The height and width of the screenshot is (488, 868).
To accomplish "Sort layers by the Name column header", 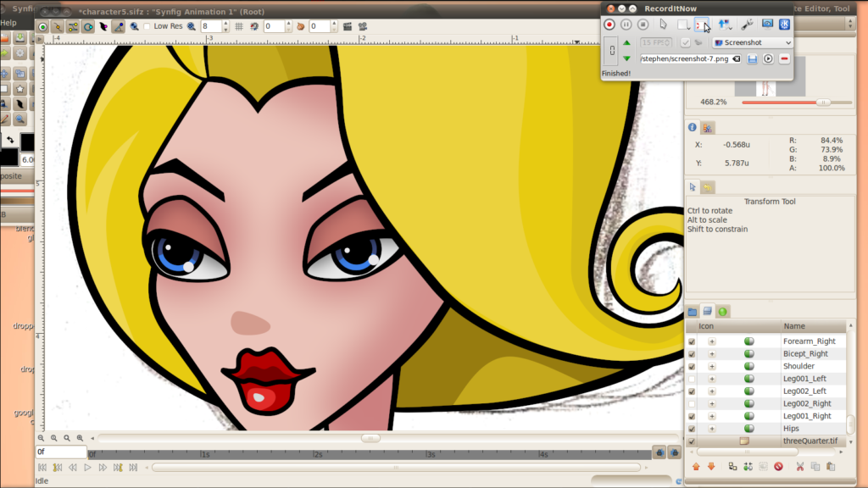I will 813,326.
